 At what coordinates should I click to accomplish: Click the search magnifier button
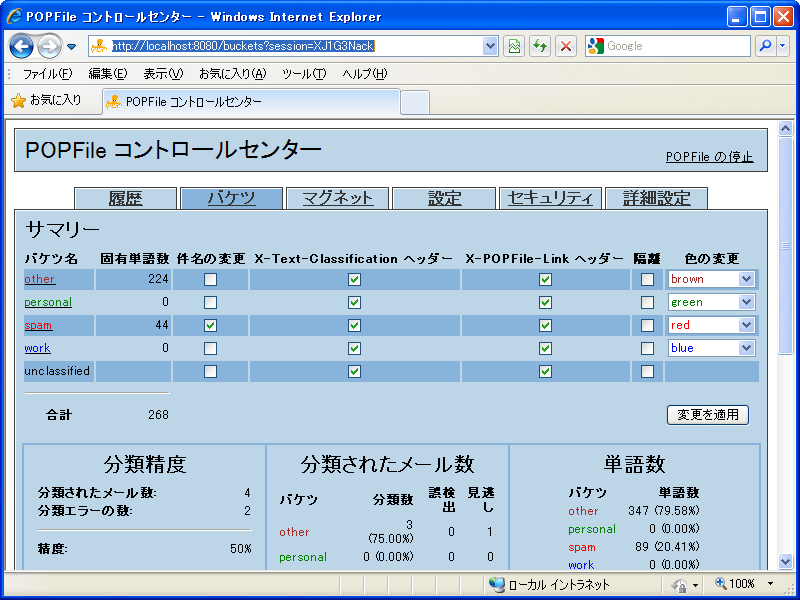tap(765, 46)
